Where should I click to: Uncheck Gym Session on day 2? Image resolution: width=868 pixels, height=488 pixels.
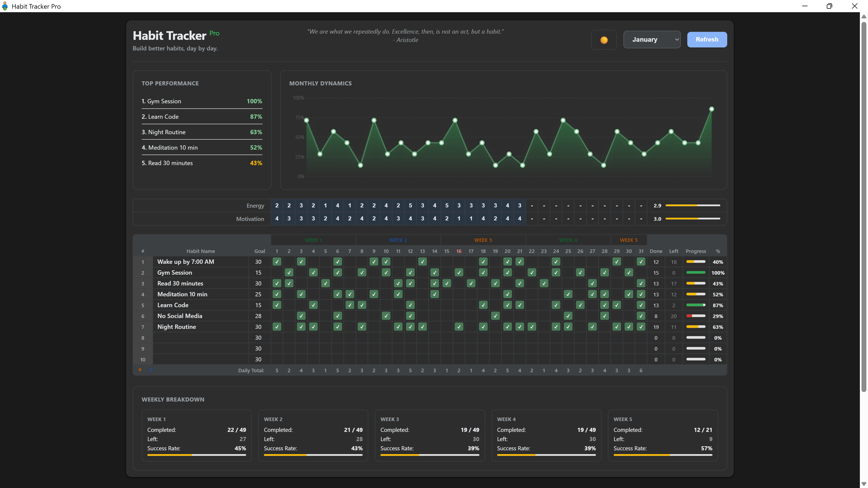[x=289, y=272]
